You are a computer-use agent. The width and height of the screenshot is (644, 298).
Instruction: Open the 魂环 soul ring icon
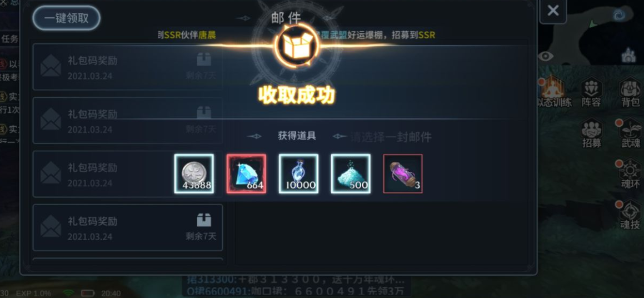(631, 174)
